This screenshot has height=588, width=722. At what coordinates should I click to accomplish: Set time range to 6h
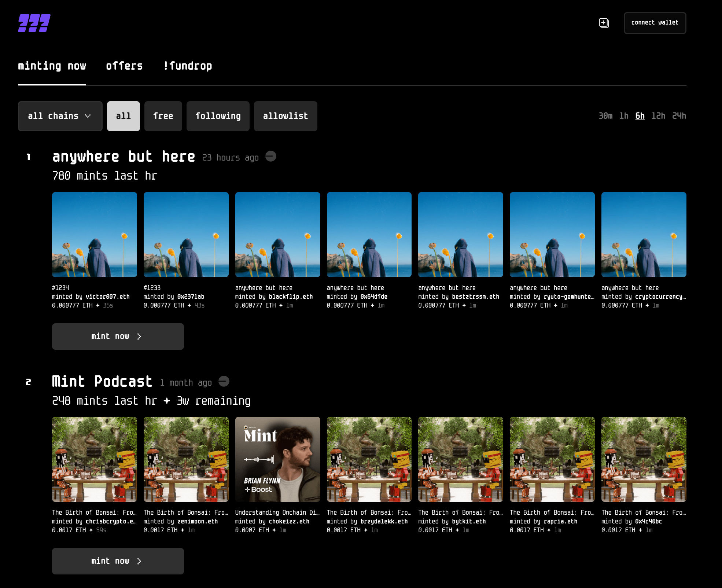tap(640, 116)
